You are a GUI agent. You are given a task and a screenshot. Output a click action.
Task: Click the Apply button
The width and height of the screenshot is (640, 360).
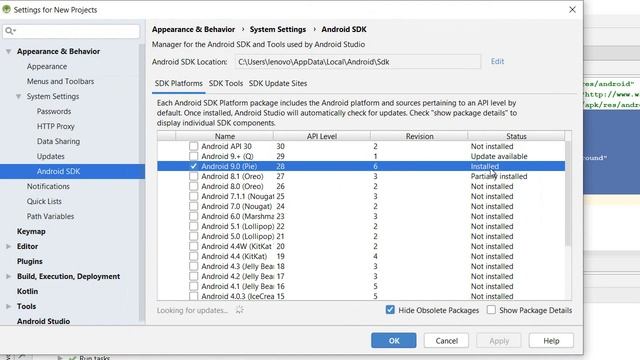[499, 340]
